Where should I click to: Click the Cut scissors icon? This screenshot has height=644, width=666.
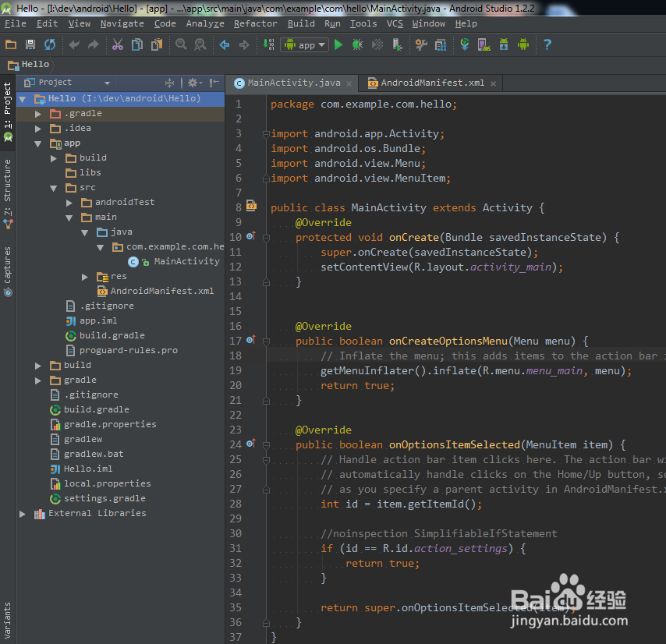tap(117, 44)
